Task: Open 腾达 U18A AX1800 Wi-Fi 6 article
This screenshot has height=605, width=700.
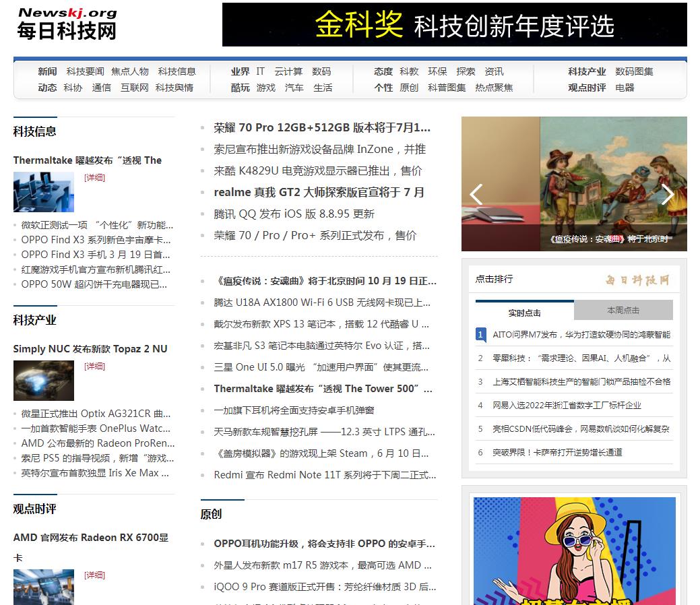Action: [x=322, y=302]
